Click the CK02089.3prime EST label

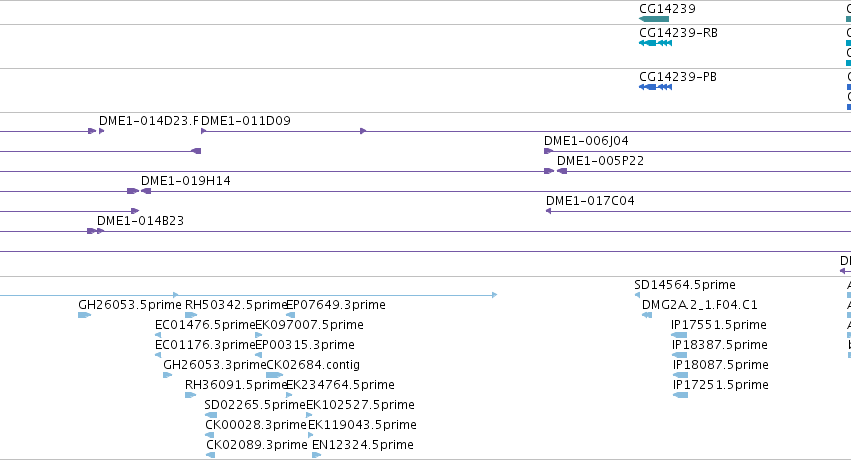tap(257, 446)
